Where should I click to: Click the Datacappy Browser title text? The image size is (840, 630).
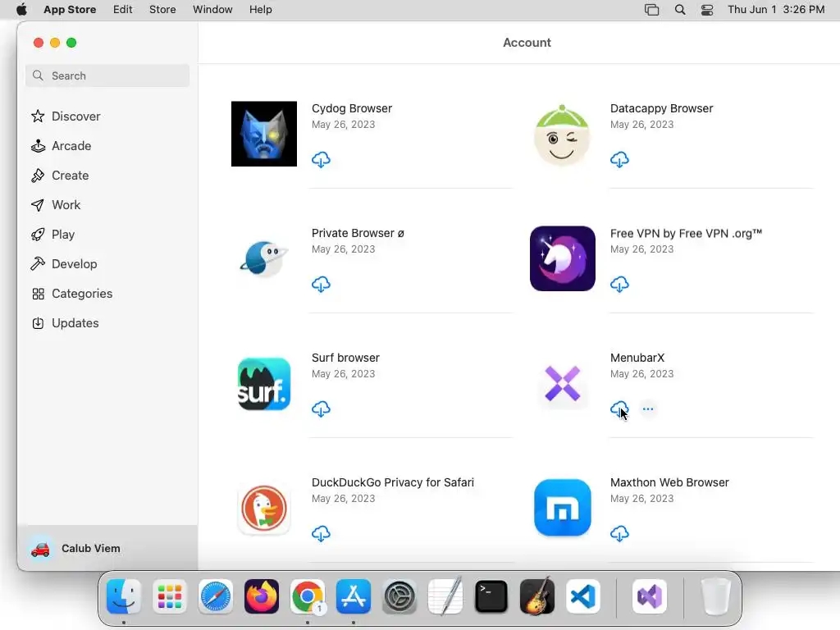pos(662,108)
